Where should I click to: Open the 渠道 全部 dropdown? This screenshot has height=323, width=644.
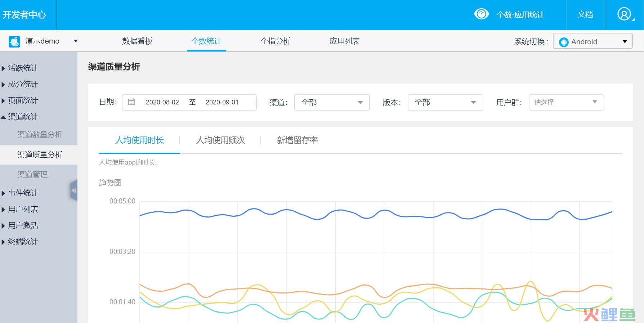pyautogui.click(x=332, y=102)
